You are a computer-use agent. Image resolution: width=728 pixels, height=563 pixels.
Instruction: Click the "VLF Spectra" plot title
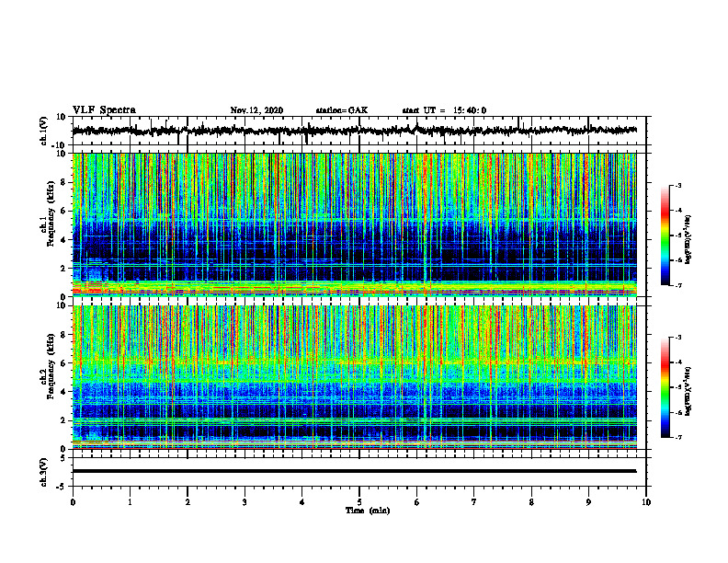[104, 110]
